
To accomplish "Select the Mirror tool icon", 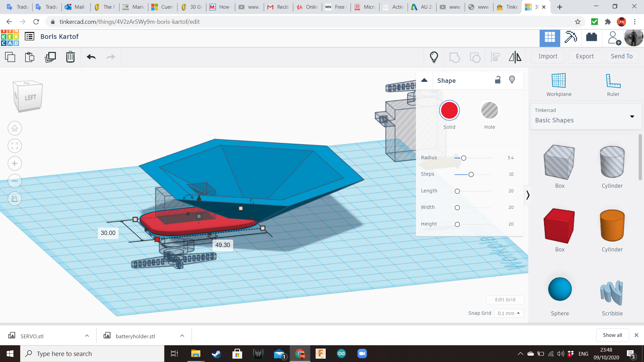I will (x=515, y=57).
